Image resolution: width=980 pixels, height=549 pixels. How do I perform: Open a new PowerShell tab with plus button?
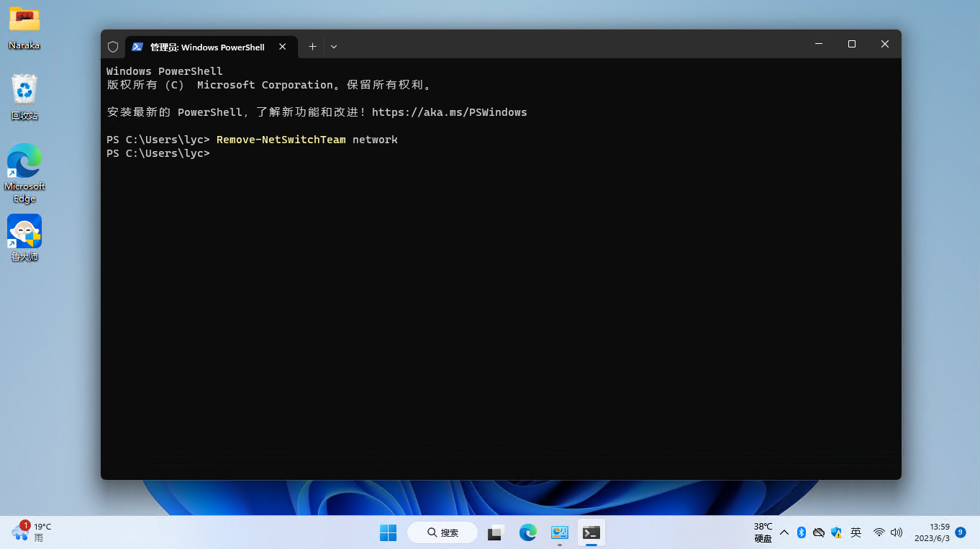[x=312, y=47]
